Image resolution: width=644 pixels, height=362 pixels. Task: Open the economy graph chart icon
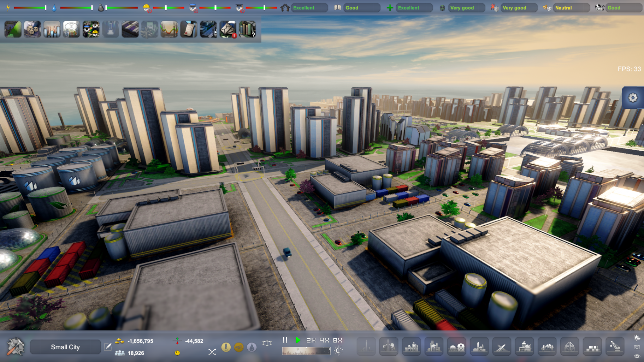[169, 29]
